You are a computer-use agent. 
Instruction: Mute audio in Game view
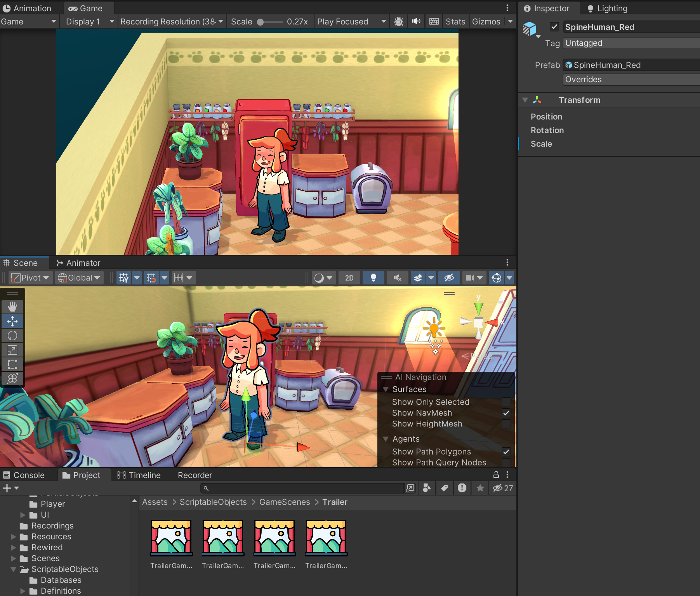tap(416, 21)
